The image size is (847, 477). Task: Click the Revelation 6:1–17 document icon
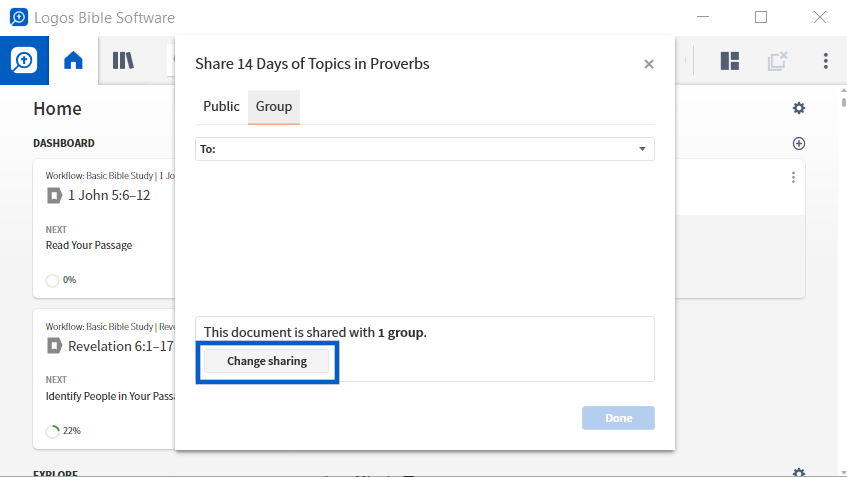click(54, 346)
